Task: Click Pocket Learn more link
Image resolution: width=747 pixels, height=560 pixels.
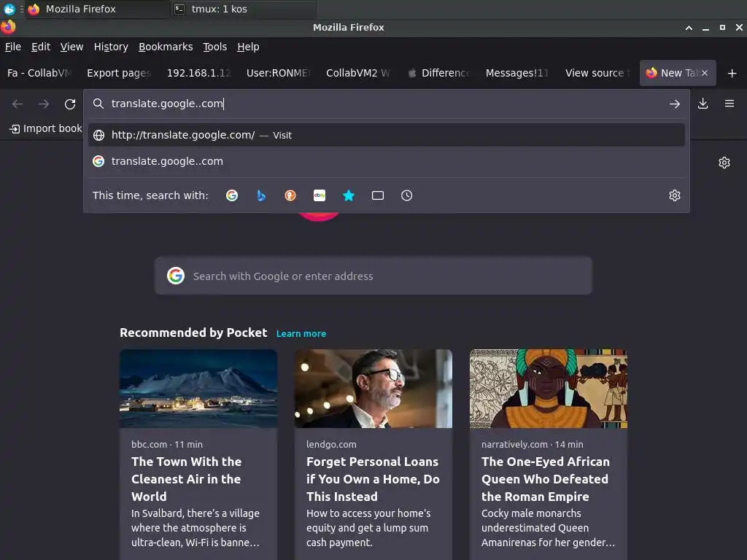Action: coord(301,334)
